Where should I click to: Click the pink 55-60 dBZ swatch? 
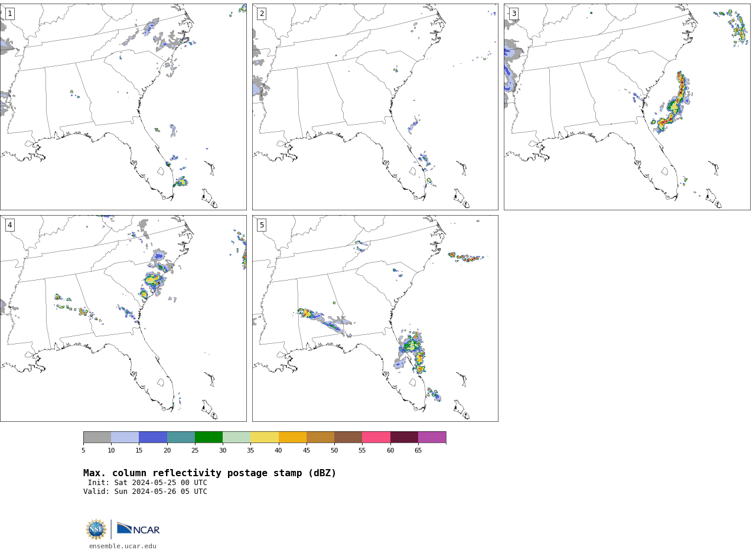[x=376, y=437]
